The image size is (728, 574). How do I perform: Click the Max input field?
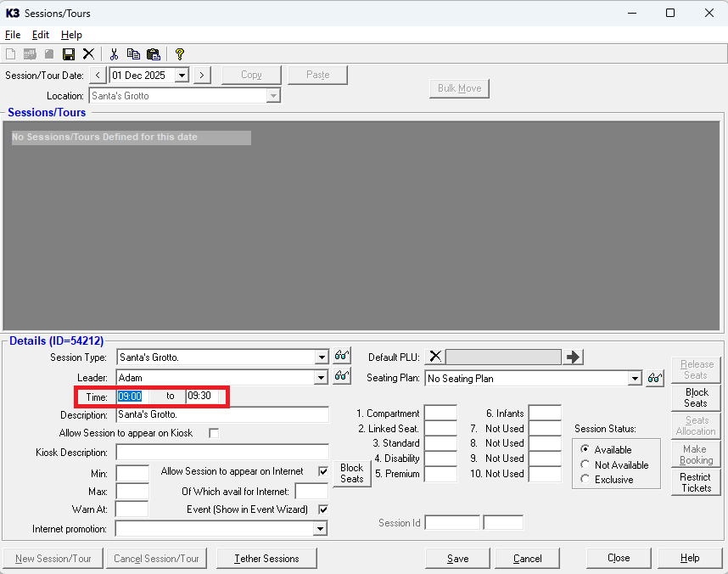pyautogui.click(x=132, y=492)
